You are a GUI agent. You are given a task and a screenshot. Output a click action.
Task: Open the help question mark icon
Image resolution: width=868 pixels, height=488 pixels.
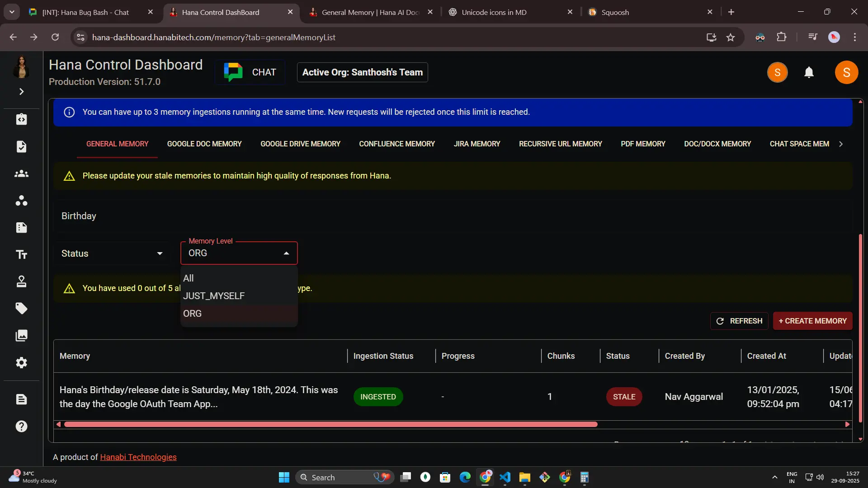(21, 426)
